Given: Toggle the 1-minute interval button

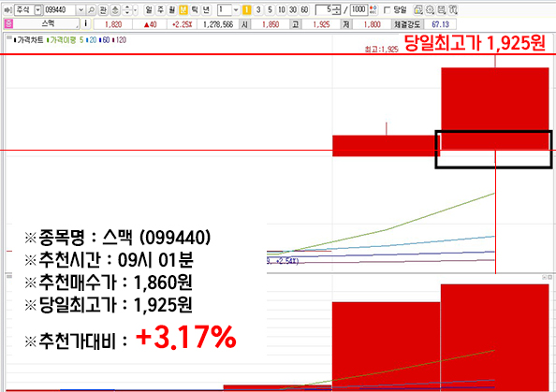Looking at the screenshot, I should tap(247, 10).
